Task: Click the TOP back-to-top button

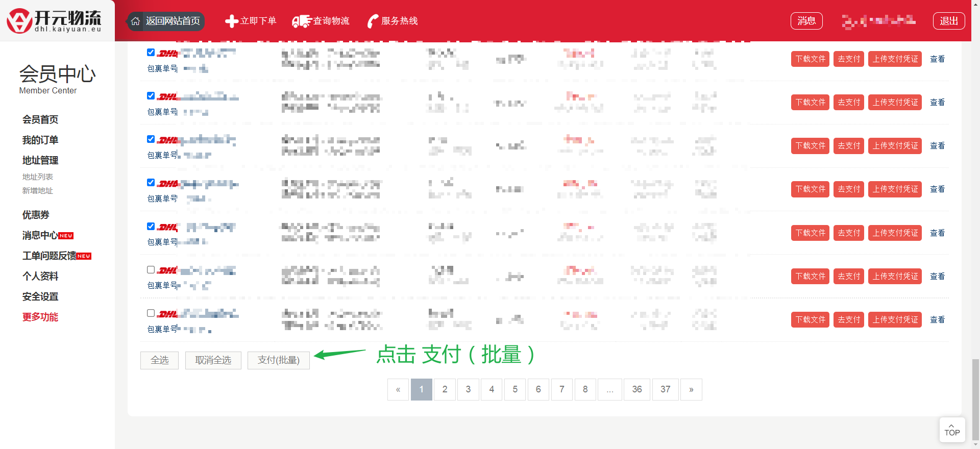Action: tap(952, 430)
